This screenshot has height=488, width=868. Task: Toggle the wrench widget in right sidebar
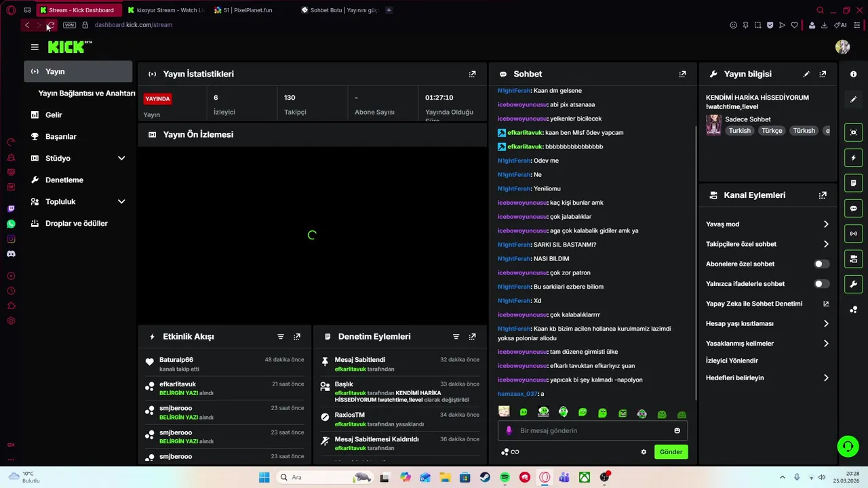853,284
